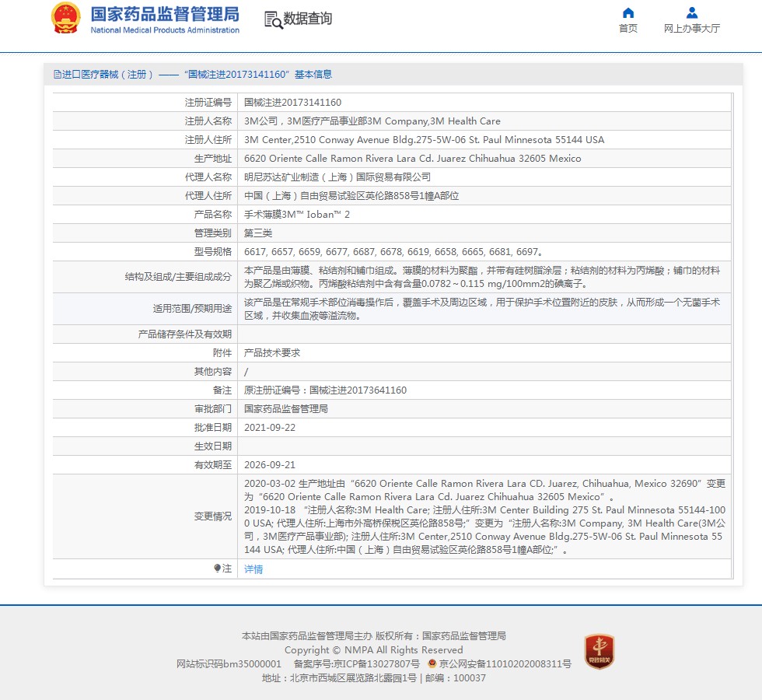762x700 pixels.
Task: Click the 首页 home label
Action: (x=628, y=28)
